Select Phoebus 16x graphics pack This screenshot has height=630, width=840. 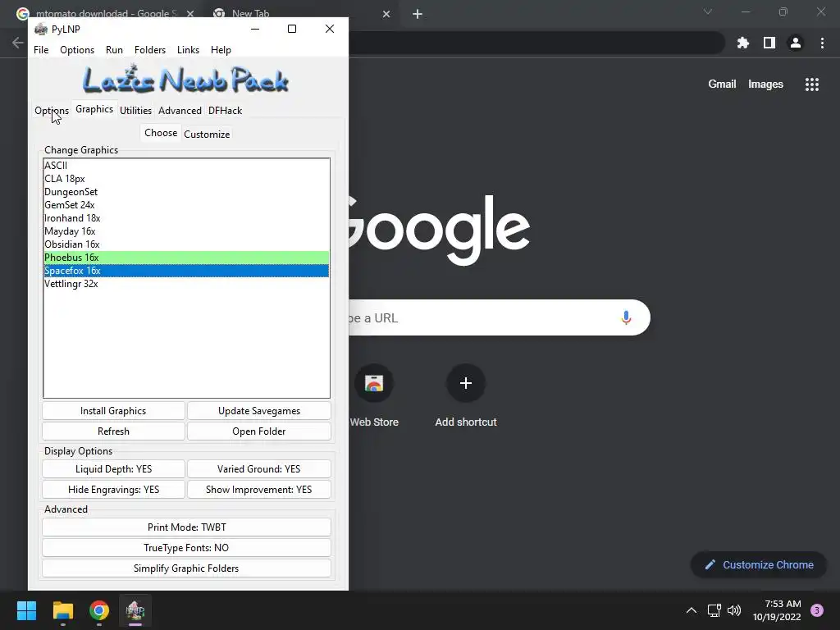tap(186, 257)
